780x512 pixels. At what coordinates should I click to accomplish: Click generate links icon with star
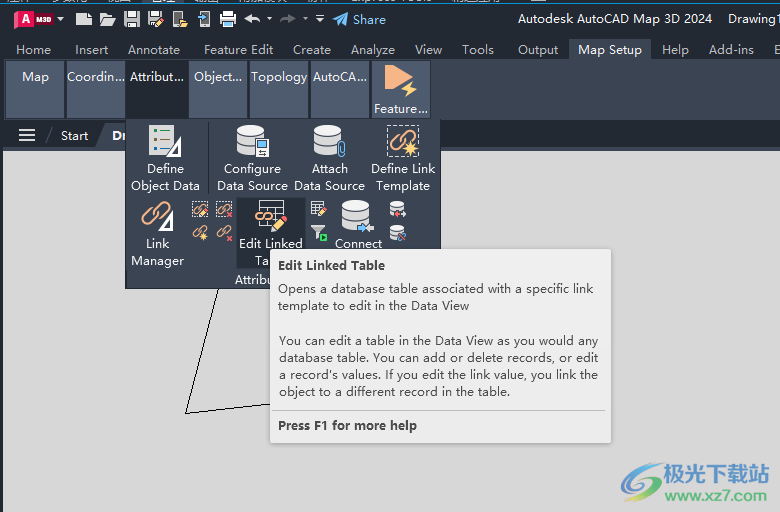point(200,232)
